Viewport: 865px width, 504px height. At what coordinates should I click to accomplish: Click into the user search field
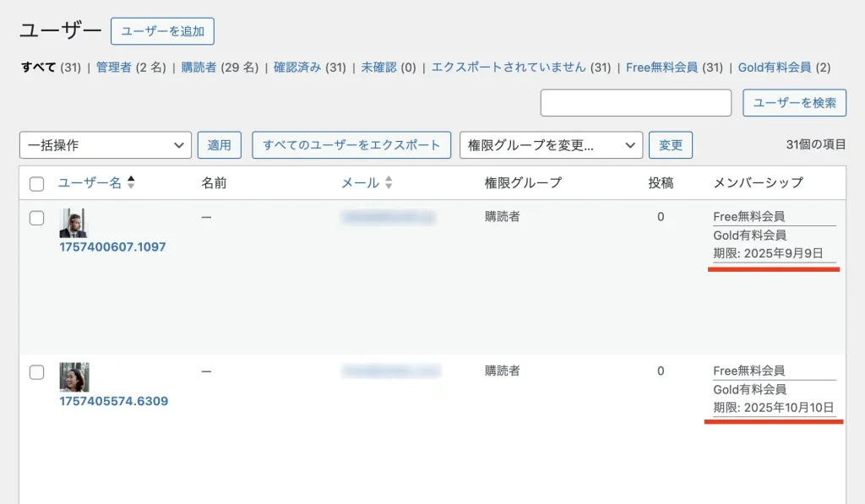pyautogui.click(x=635, y=103)
